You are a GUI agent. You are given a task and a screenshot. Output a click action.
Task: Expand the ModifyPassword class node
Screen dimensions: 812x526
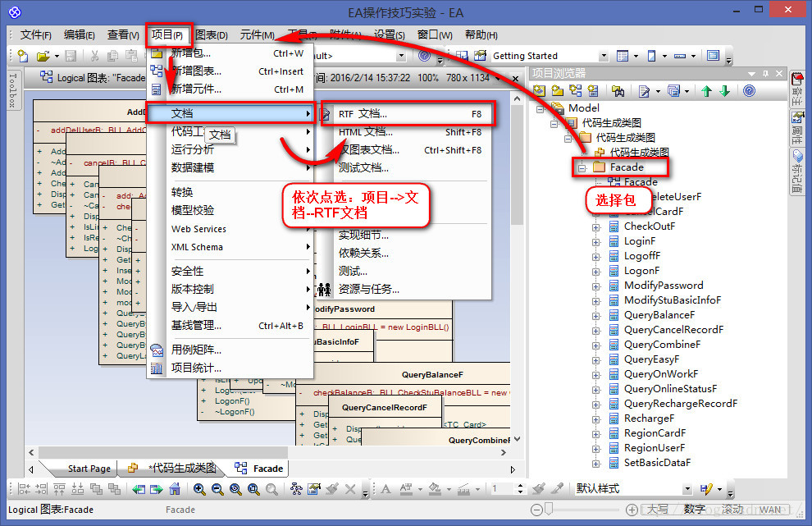(x=596, y=286)
